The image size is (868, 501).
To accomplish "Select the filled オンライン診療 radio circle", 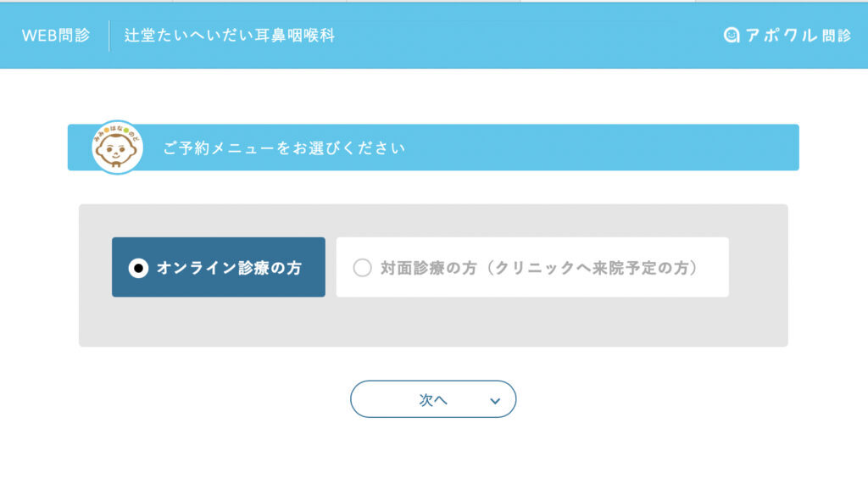I will pyautogui.click(x=138, y=268).
